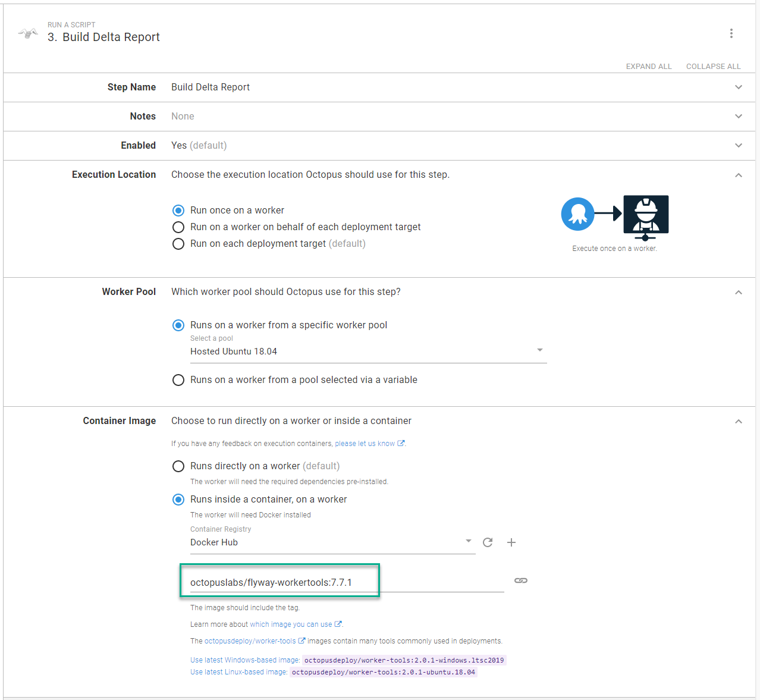The image size is (760, 700).
Task: Click the external link icon after please let us know
Action: pyautogui.click(x=401, y=443)
